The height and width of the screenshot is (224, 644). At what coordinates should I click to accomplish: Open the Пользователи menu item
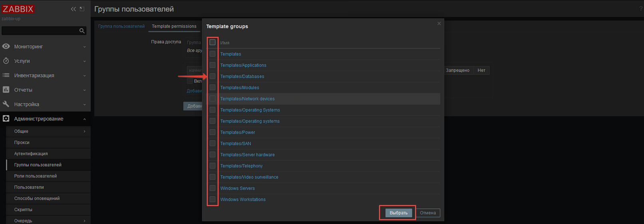click(x=48, y=187)
